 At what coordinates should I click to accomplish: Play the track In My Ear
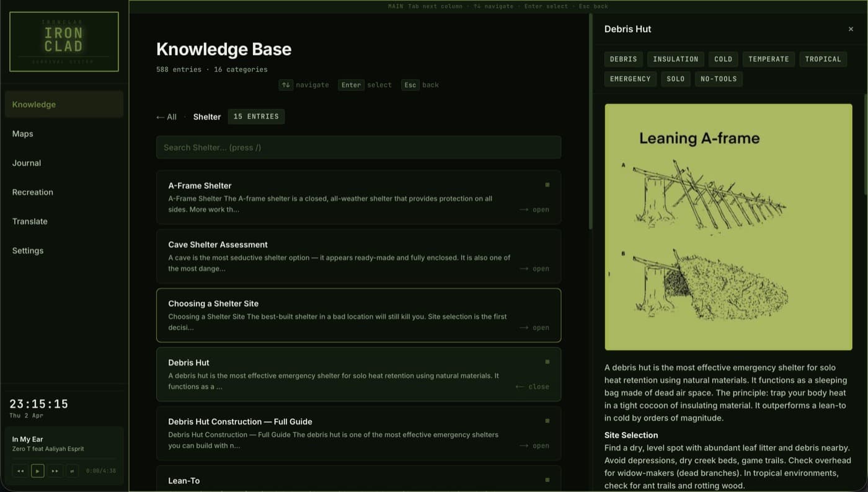37,471
